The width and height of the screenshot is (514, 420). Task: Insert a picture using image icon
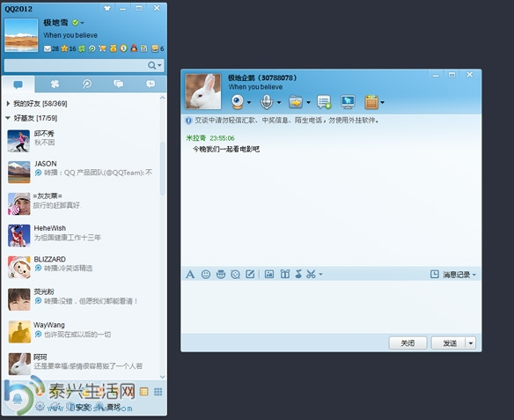tap(269, 274)
